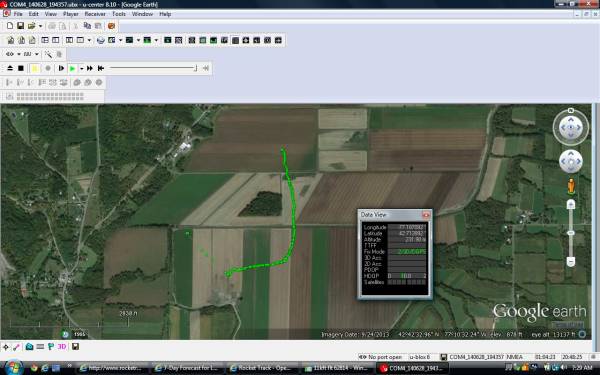Click the player progress slider track
Screen dimensions: 600x375
tap(153, 68)
